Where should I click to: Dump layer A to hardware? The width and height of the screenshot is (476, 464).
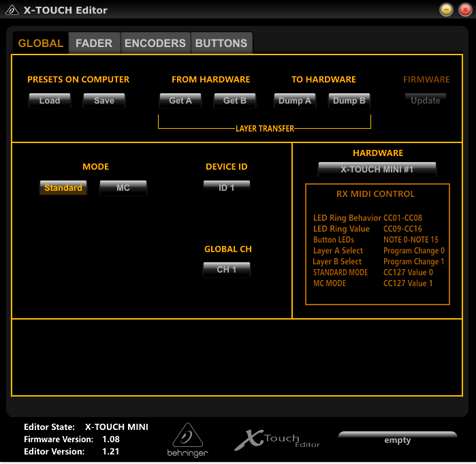pos(295,101)
